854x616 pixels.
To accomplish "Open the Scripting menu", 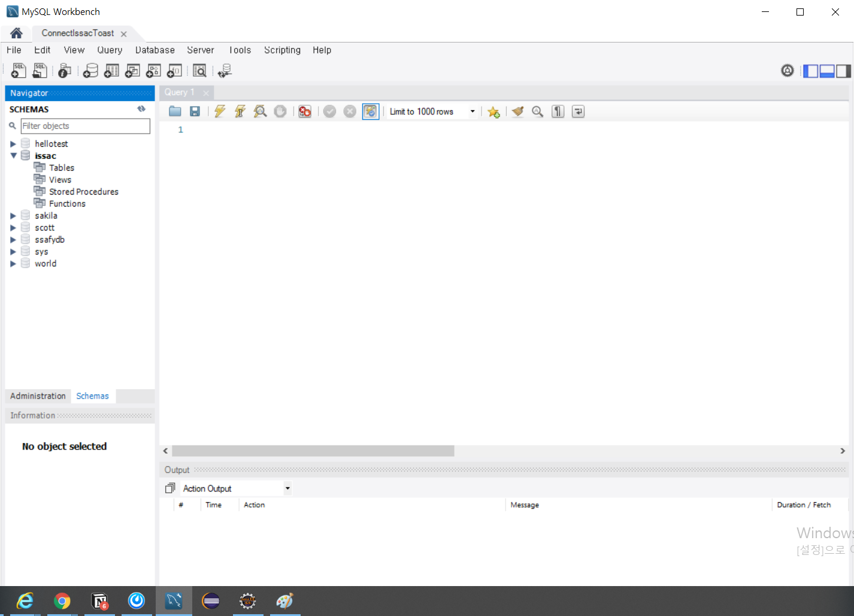I will (x=283, y=50).
